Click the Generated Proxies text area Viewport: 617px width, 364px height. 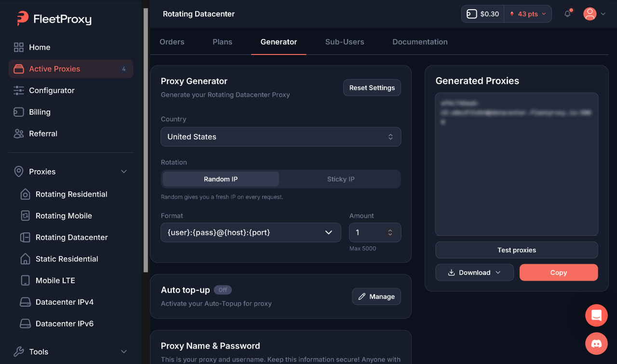[517, 164]
